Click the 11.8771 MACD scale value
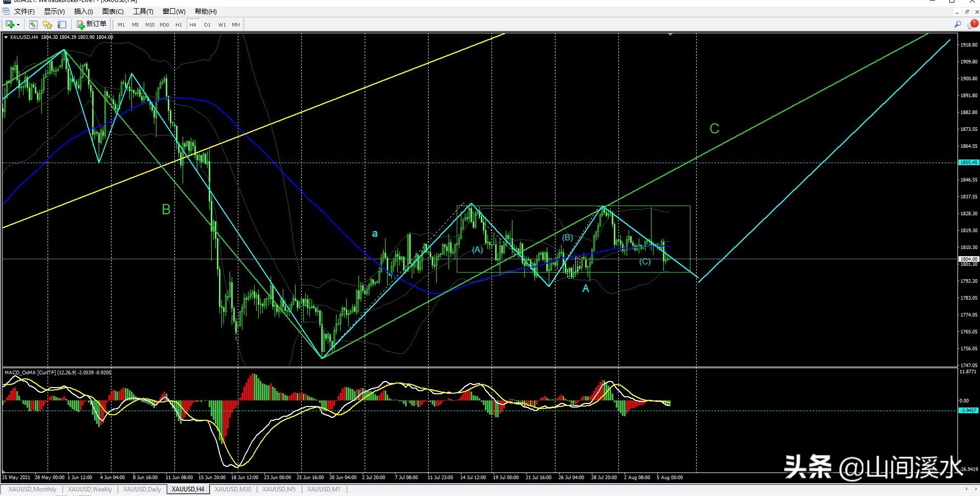 (969, 372)
